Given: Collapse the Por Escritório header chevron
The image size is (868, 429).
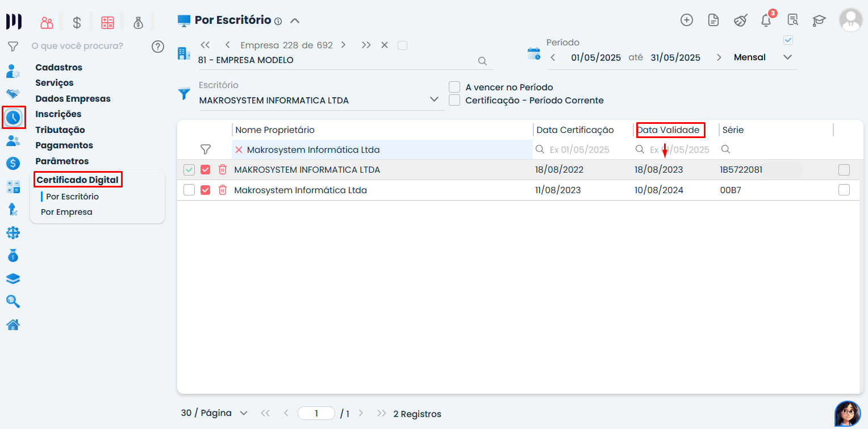Looking at the screenshot, I should coord(294,21).
